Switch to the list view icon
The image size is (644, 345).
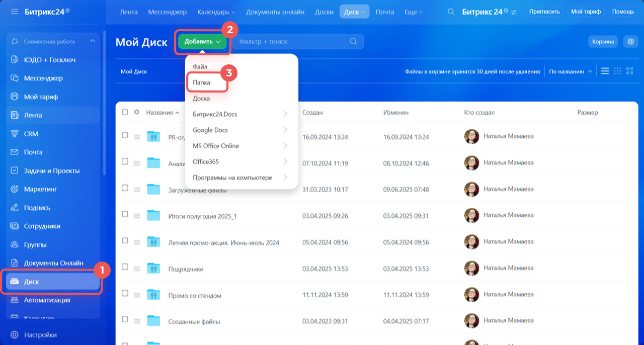tap(605, 71)
